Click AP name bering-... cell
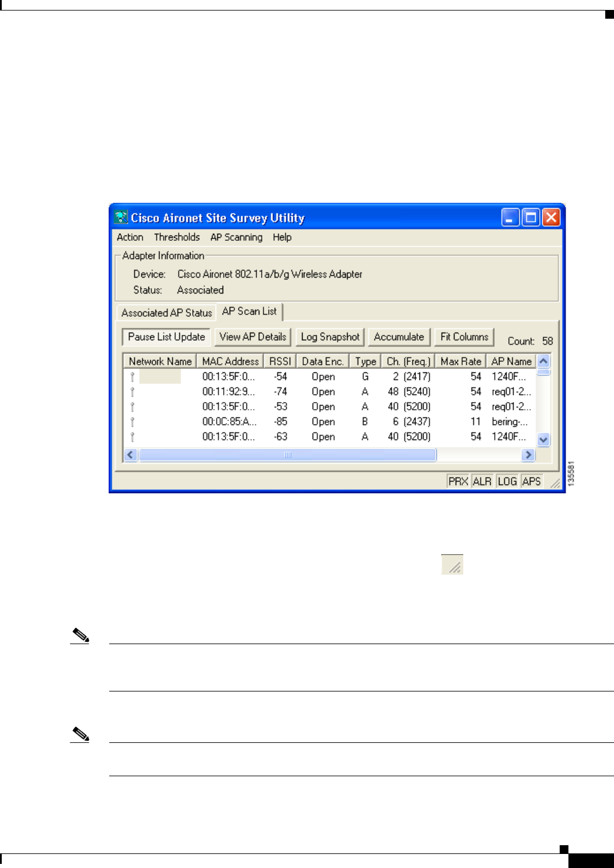 [x=509, y=422]
